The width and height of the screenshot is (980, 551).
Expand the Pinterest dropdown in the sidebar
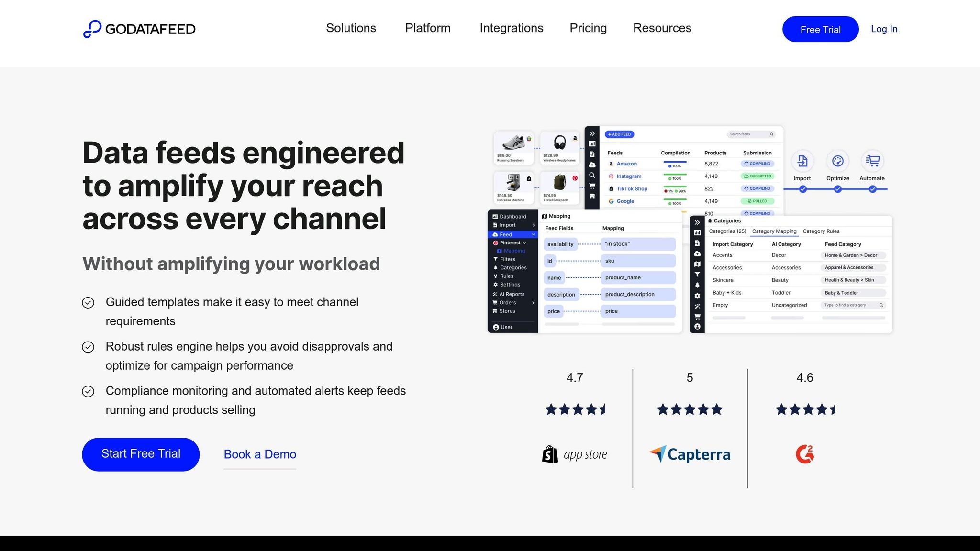(524, 242)
